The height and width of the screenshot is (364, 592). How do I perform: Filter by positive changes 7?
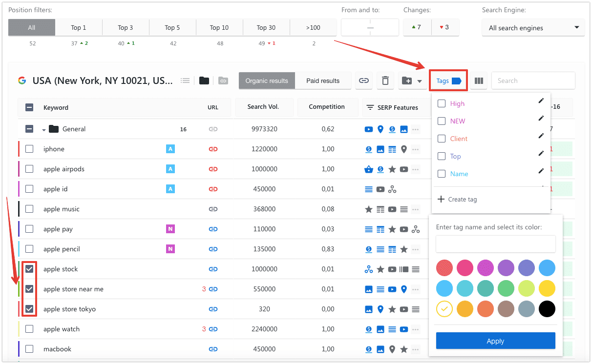pos(417,27)
